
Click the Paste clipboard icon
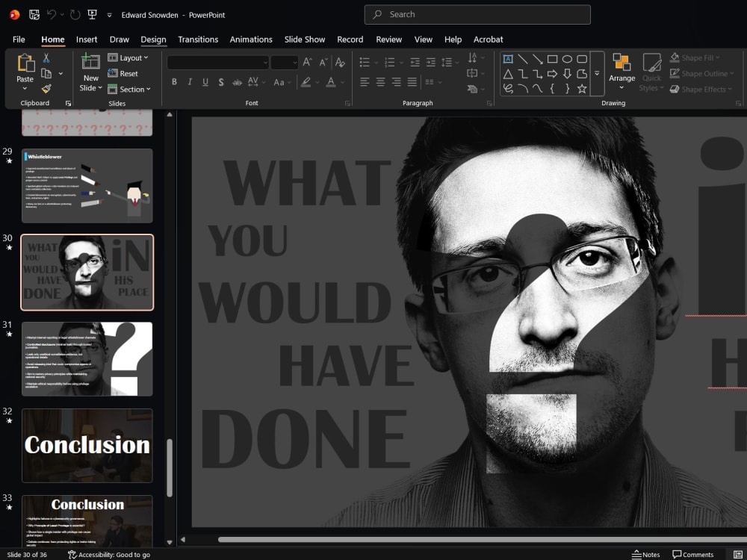pos(25,63)
